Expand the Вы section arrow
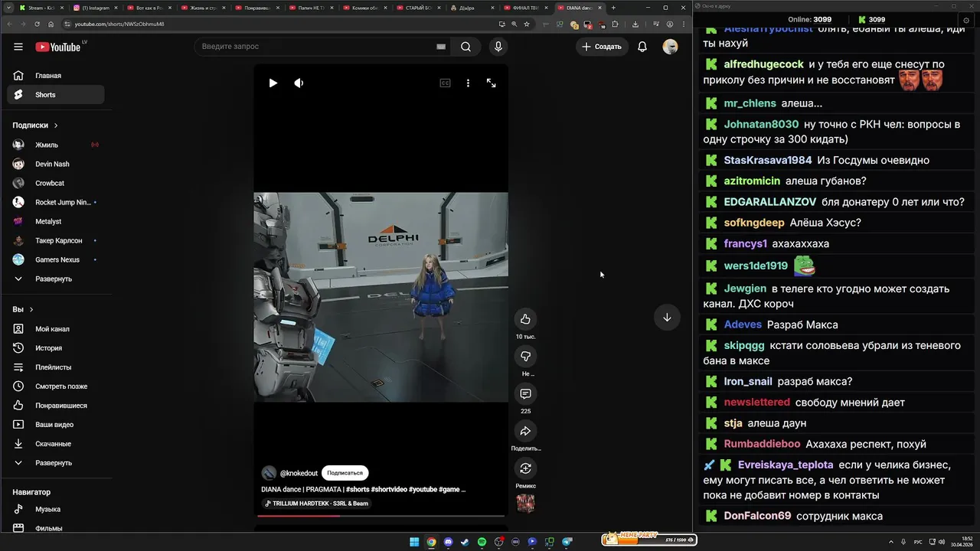Screen dimensions: 980x551 (x=31, y=310)
